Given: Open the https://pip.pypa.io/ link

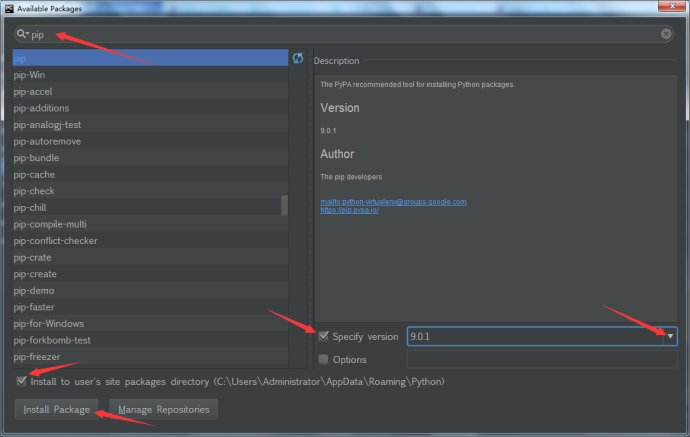Looking at the screenshot, I should click(349, 210).
